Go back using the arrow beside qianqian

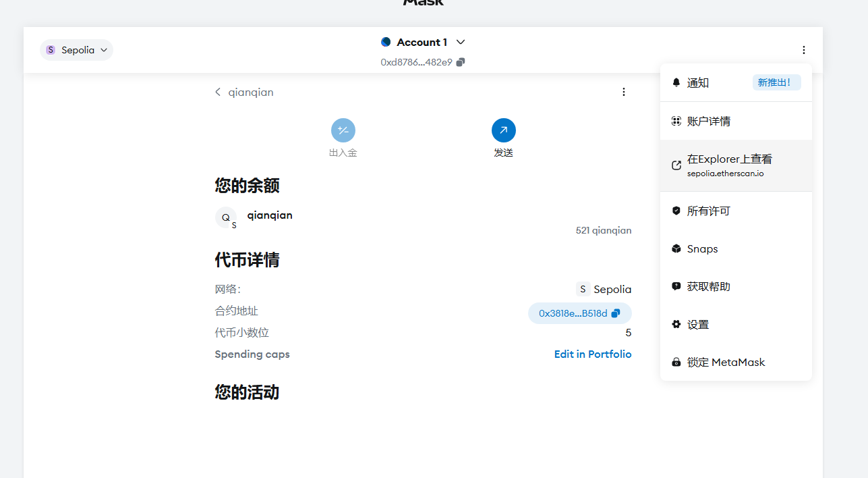click(x=218, y=92)
